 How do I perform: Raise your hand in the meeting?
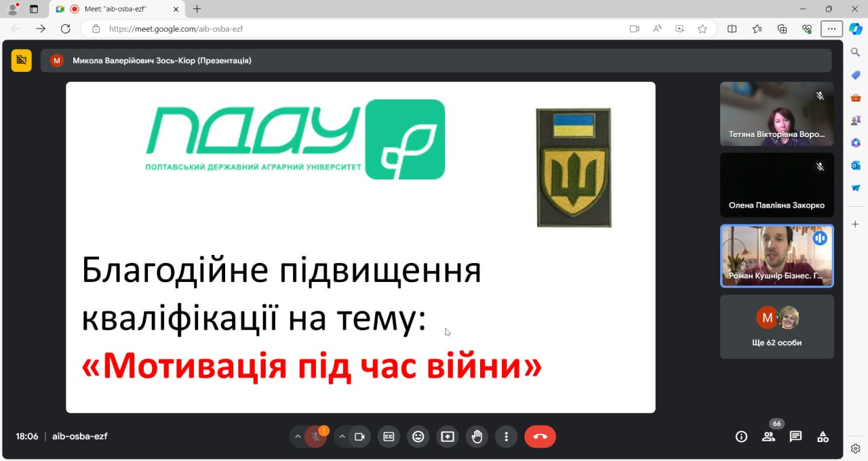pyautogui.click(x=477, y=437)
